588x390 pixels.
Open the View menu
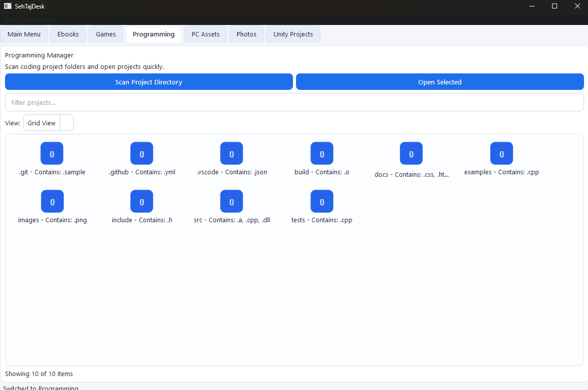[28, 20]
